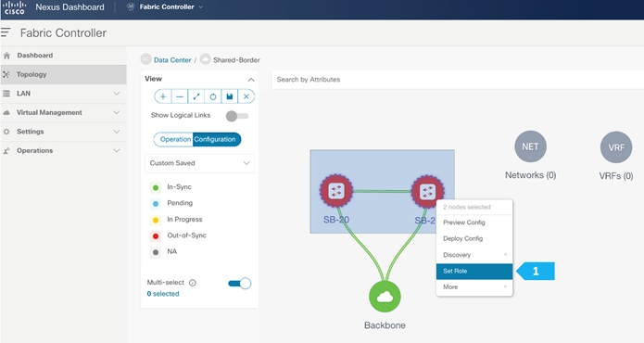The width and height of the screenshot is (644, 343).
Task: Click the LAN sidebar icon
Action: coord(6,94)
